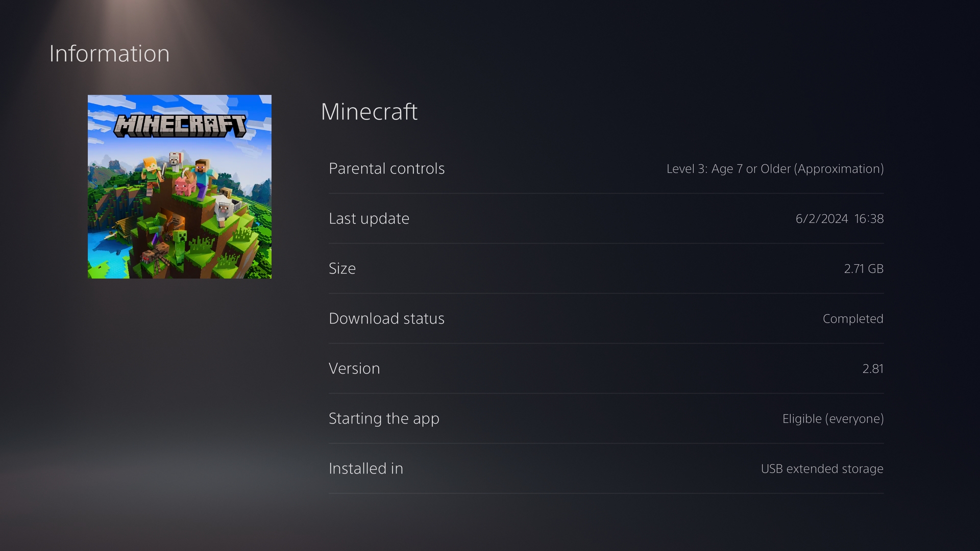Select the Last update row label
The image size is (980, 551).
(x=369, y=219)
